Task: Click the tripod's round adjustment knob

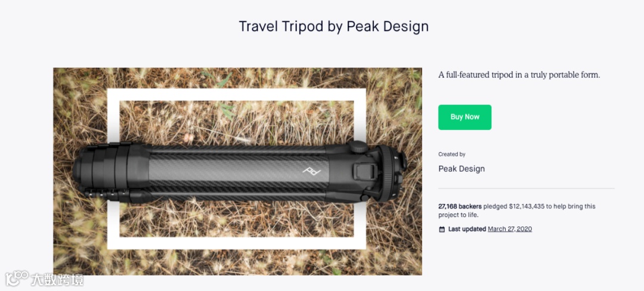Action: (x=358, y=147)
